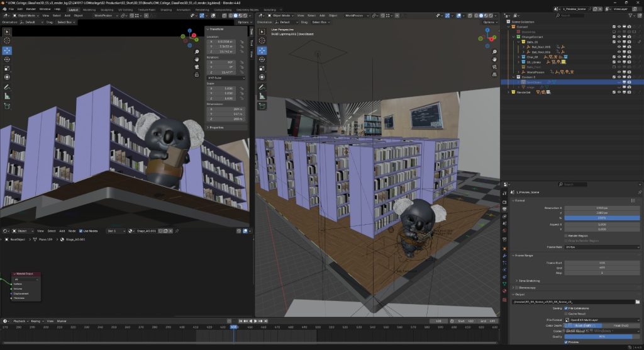The width and height of the screenshot is (644, 350).
Task: Click the Resolution X input field
Action: [x=602, y=208]
